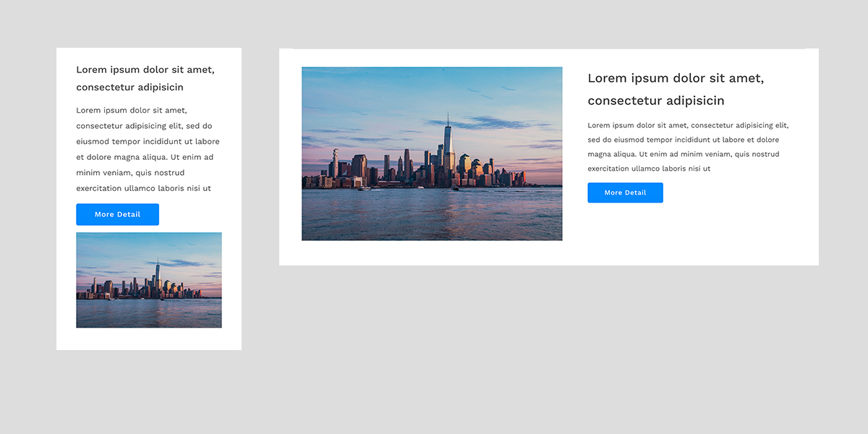Select heading's first line in the left card

145,70
